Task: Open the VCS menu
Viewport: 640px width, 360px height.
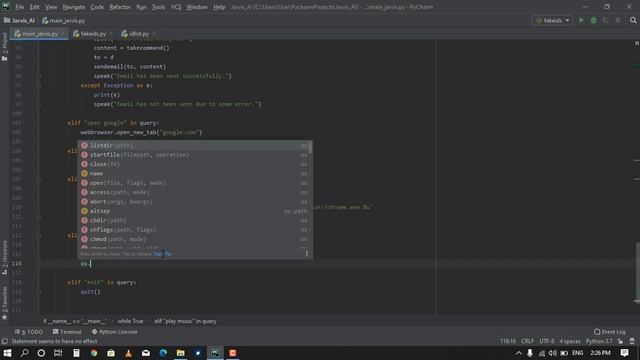Action: coord(176,7)
